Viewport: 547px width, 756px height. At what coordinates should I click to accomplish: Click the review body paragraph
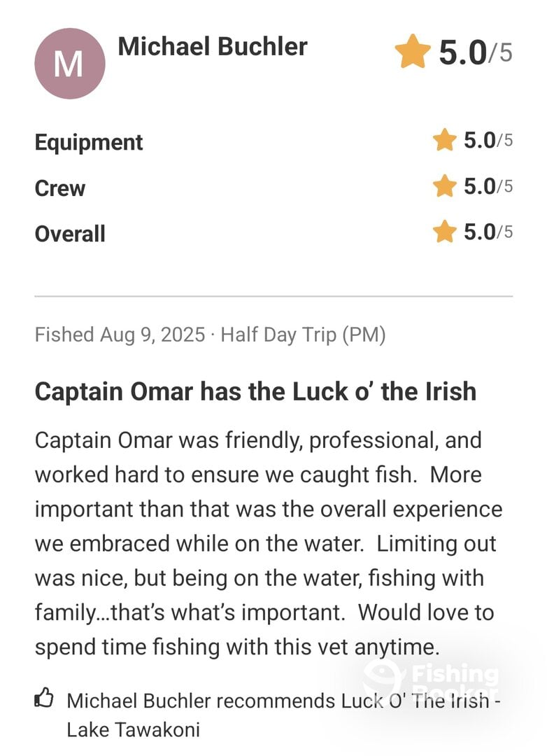point(269,543)
